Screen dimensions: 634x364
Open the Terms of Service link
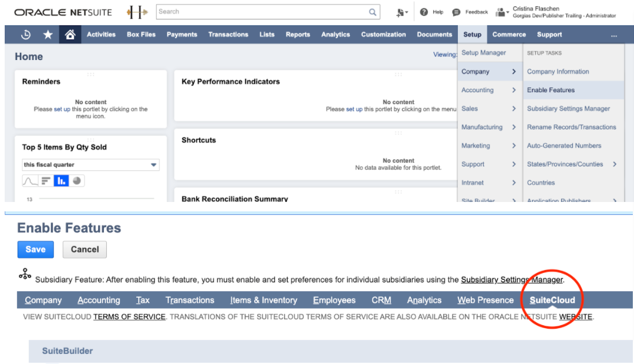point(129,317)
